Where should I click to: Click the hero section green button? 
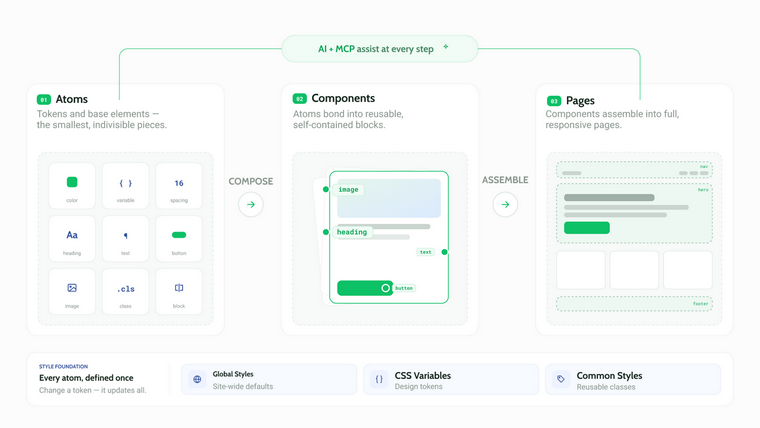586,228
